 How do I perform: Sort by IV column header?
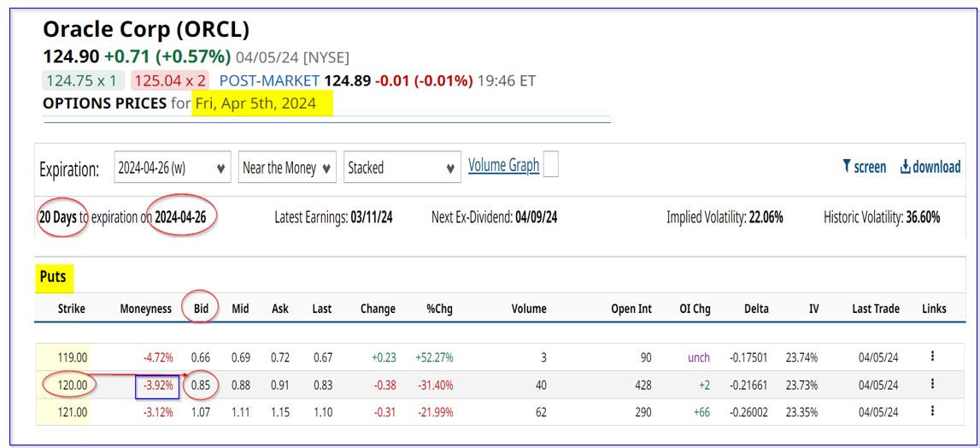pyautogui.click(x=813, y=309)
